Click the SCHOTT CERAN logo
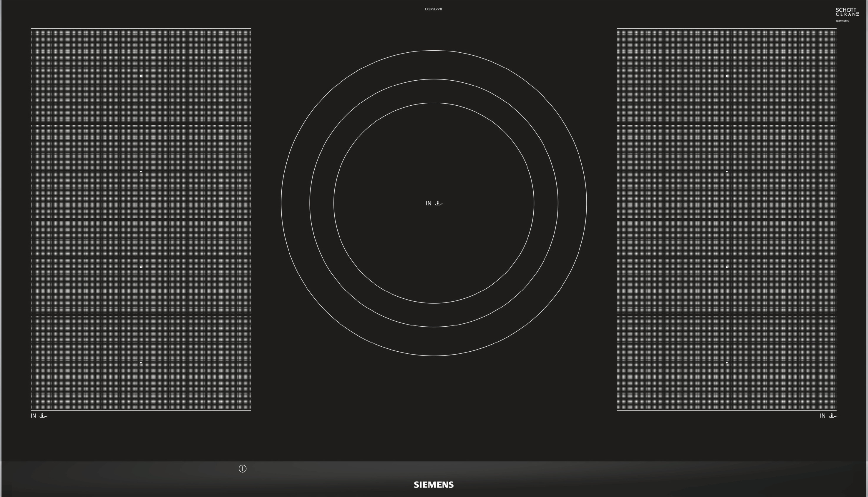 tap(847, 12)
